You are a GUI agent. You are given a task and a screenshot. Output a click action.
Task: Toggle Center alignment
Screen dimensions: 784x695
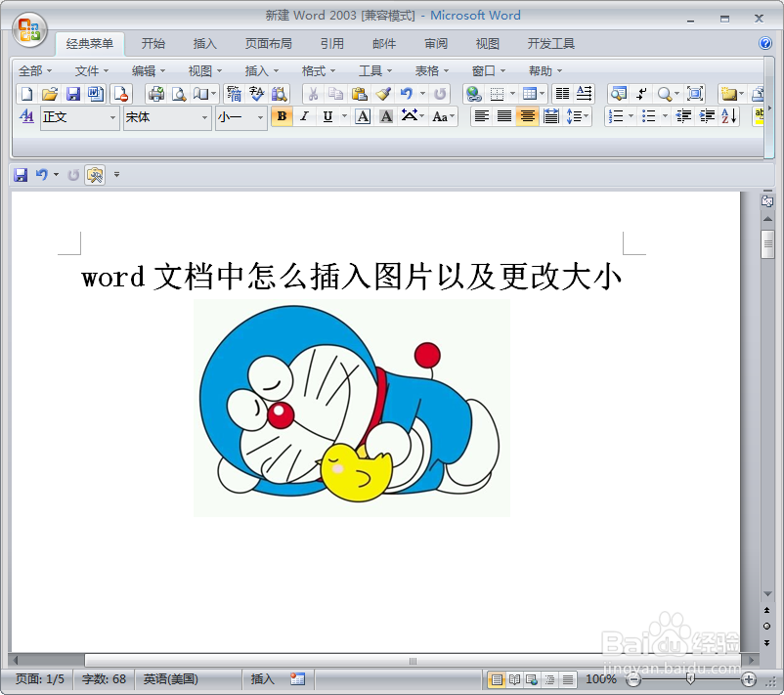coord(527,117)
